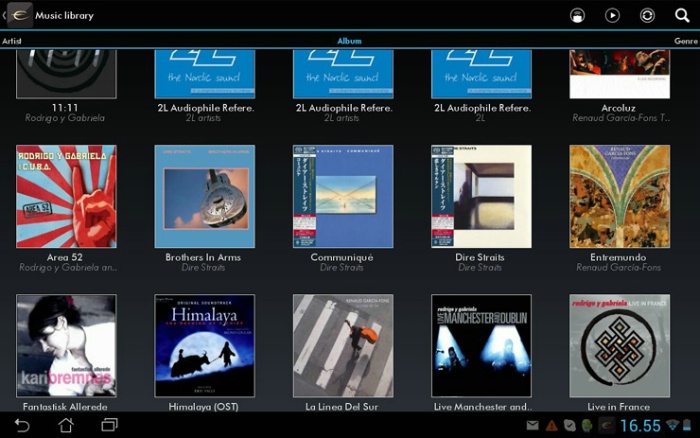Viewport: 700px width, 438px height.
Task: Open search with the magnifying glass icon
Action: [682, 16]
